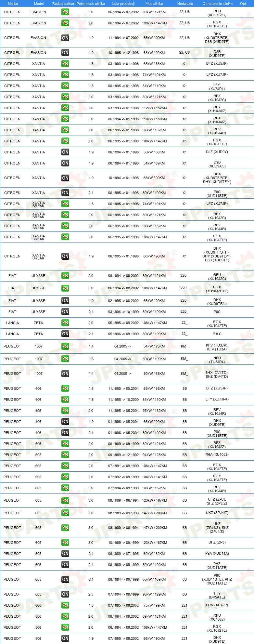Click the petrol icon in Xantia LFY (XU7JP4) row
The width and height of the screenshot is (254, 644).
[65, 86]
